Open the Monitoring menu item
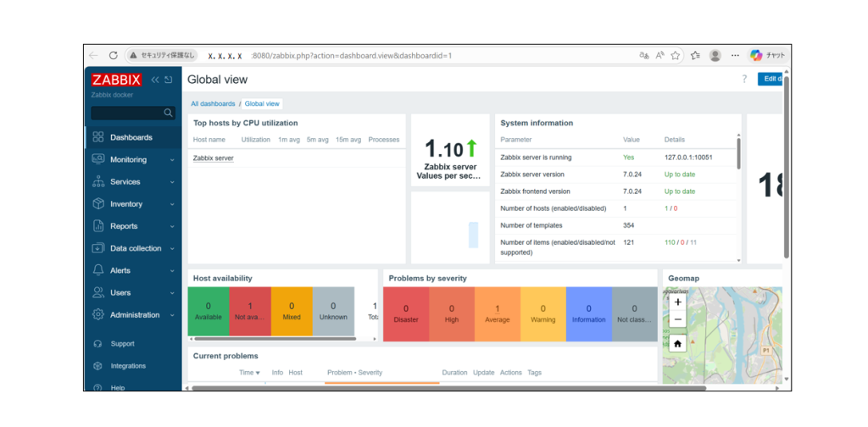Image resolution: width=868 pixels, height=427 pixels. coord(133,159)
